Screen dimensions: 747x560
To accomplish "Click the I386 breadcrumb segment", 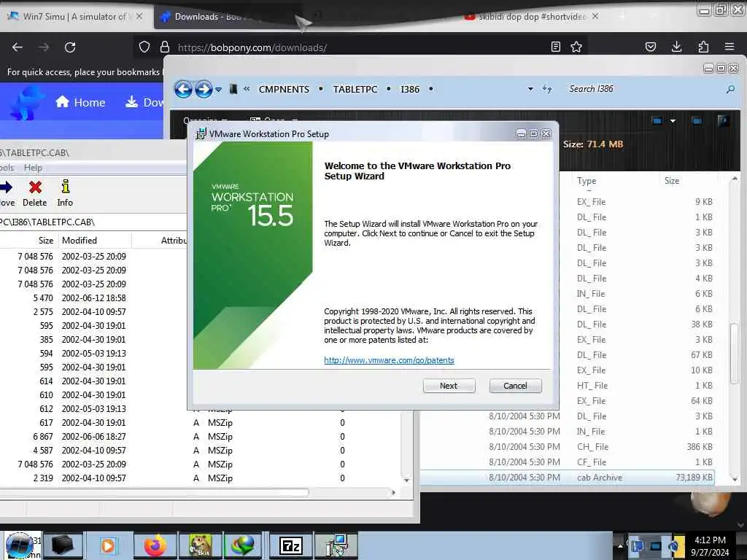I will coord(410,89).
